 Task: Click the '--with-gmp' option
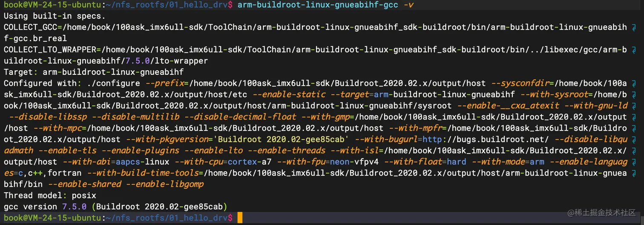[x=325, y=117]
